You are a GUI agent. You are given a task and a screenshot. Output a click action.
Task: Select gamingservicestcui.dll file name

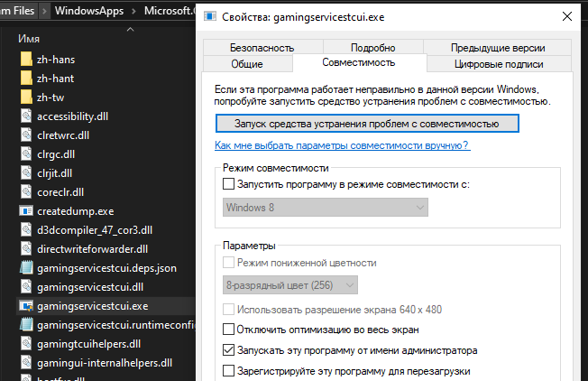tap(90, 287)
